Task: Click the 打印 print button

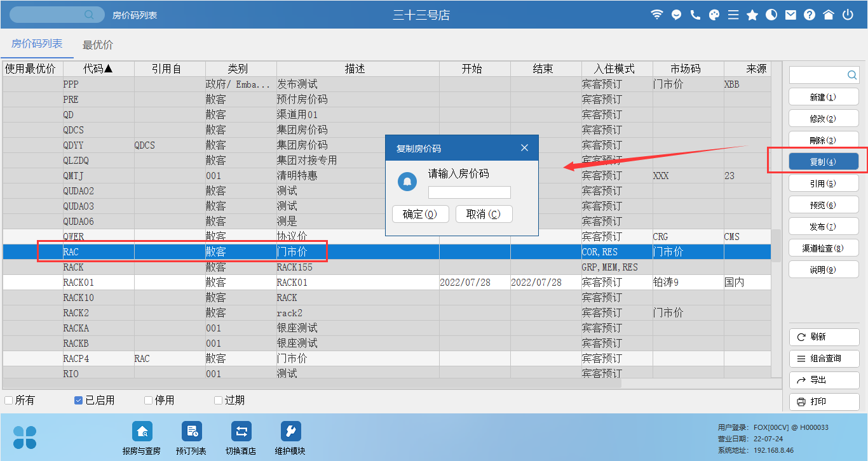Action: pos(824,402)
